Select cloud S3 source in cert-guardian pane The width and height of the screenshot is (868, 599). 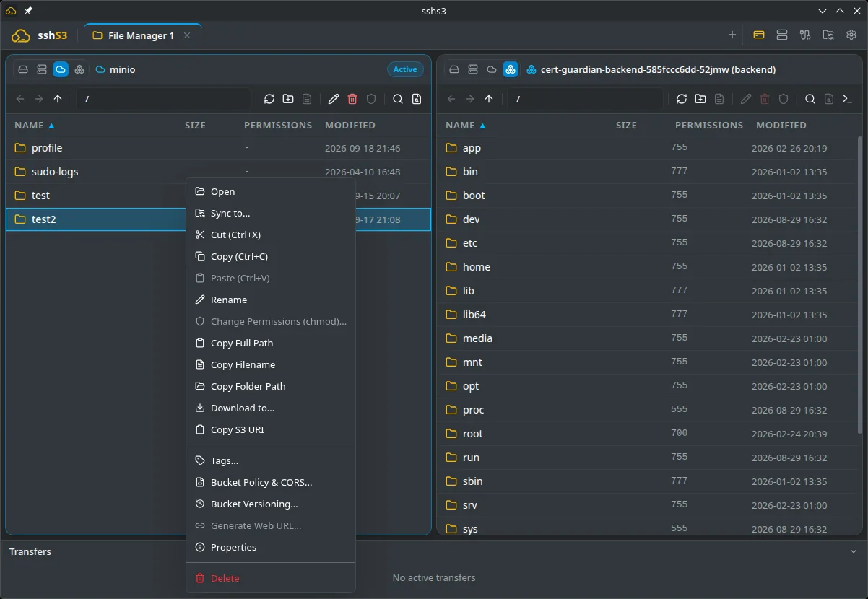pyautogui.click(x=492, y=69)
